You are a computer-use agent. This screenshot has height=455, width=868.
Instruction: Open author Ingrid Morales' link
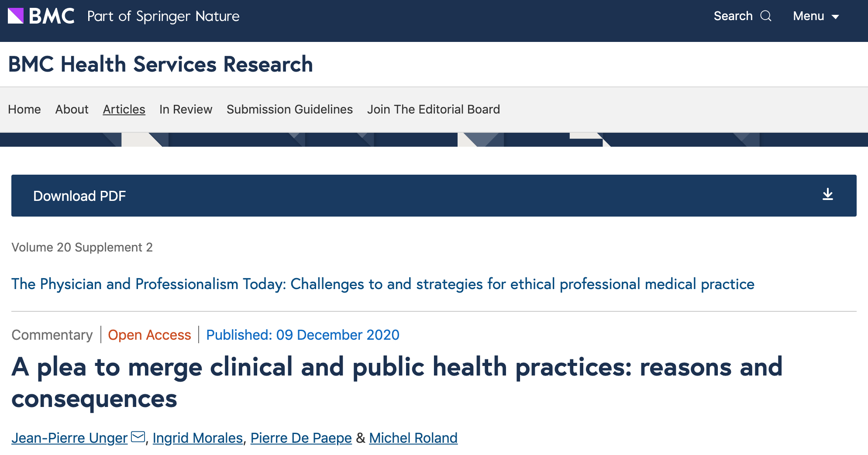(198, 438)
